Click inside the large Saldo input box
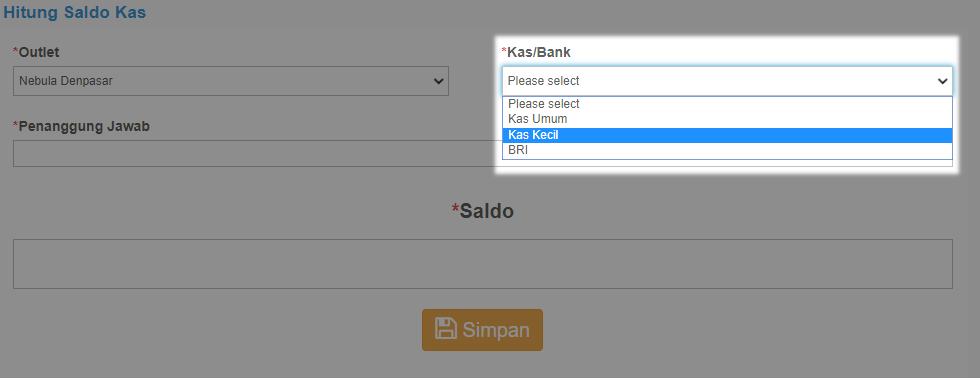The height and width of the screenshot is (378, 980). pos(482,264)
